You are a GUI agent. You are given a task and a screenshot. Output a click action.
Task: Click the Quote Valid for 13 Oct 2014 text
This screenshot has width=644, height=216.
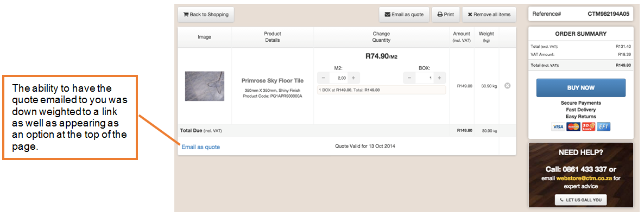365,146
